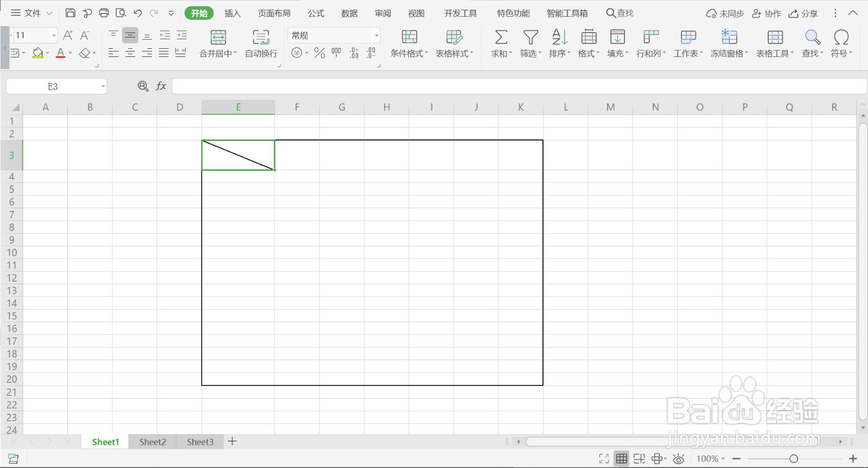
Task: Switch to the 数据 tab
Action: pos(349,13)
